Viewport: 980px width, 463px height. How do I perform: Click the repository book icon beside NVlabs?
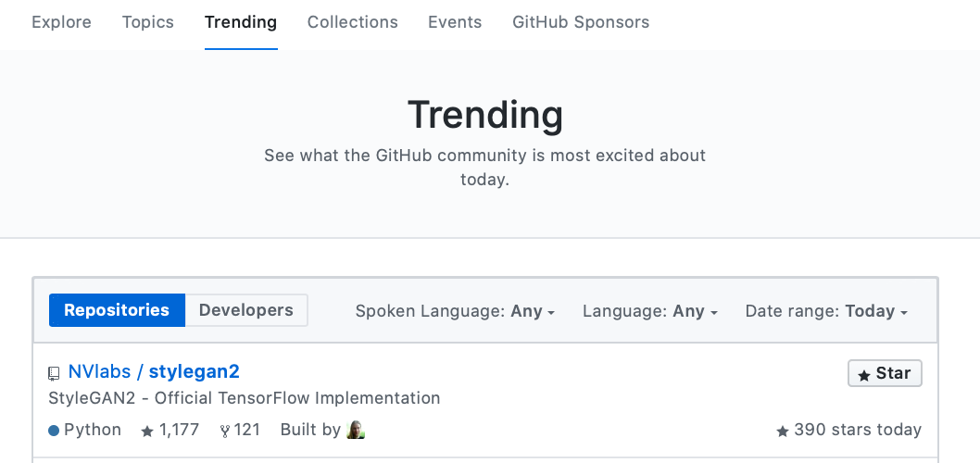coord(55,374)
